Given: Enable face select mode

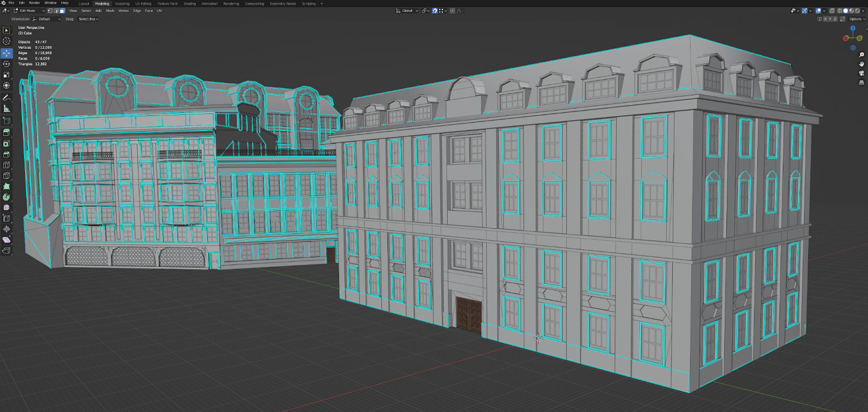Looking at the screenshot, I should (x=62, y=11).
